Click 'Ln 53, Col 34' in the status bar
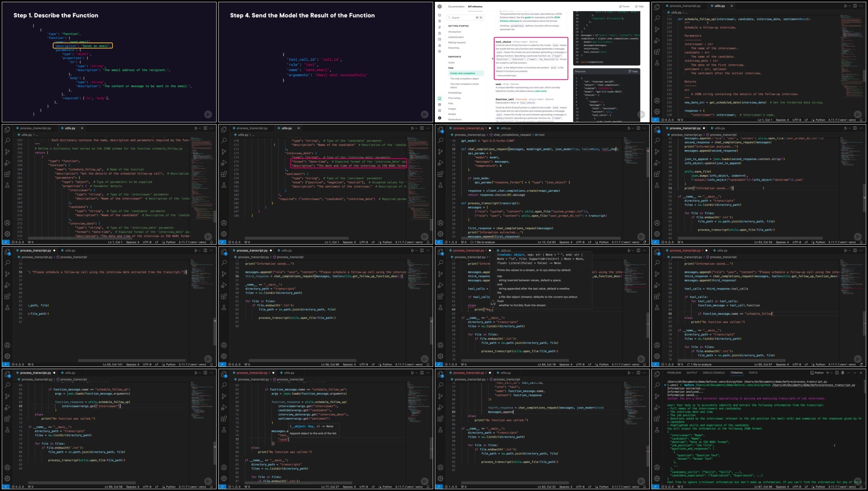Image resolution: width=868 pixels, height=491 pixels. coord(763,242)
